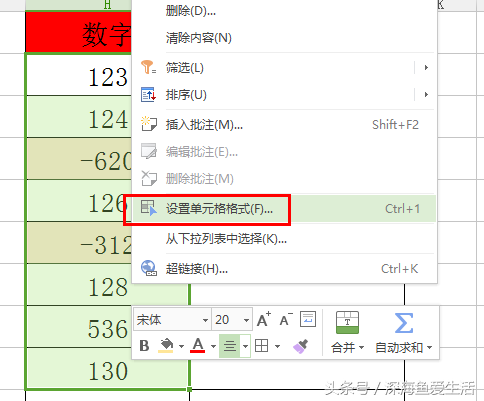Choose 清除内容(N) from context menu
The height and width of the screenshot is (401, 484).
(x=284, y=38)
